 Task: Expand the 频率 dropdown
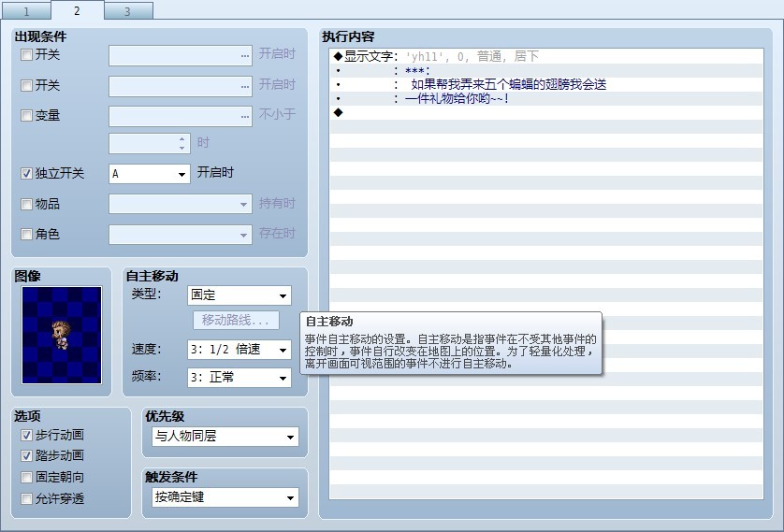tap(239, 378)
